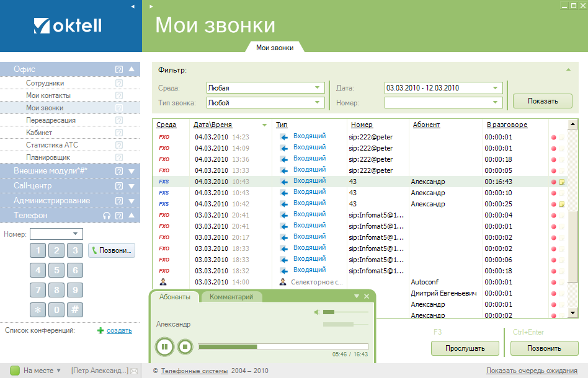Screen dimensions: 588x378
Task: Collapse the Офис section in sidebar
Action: pos(131,69)
